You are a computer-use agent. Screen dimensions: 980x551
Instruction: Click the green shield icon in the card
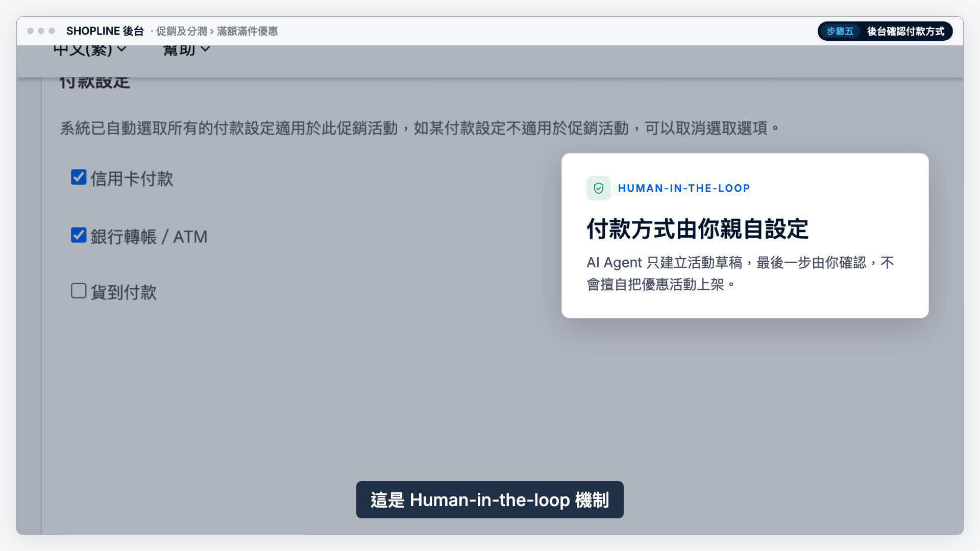point(599,188)
